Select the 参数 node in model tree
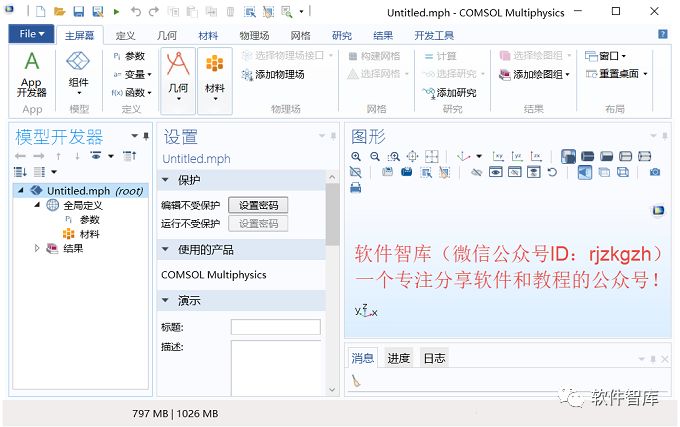680x427 pixels. [89, 219]
